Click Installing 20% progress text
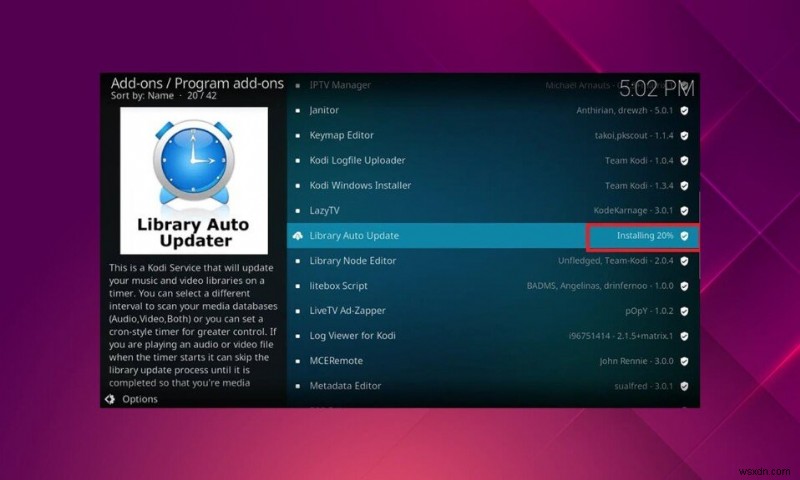Image resolution: width=800 pixels, height=480 pixels. pyautogui.click(x=645, y=236)
